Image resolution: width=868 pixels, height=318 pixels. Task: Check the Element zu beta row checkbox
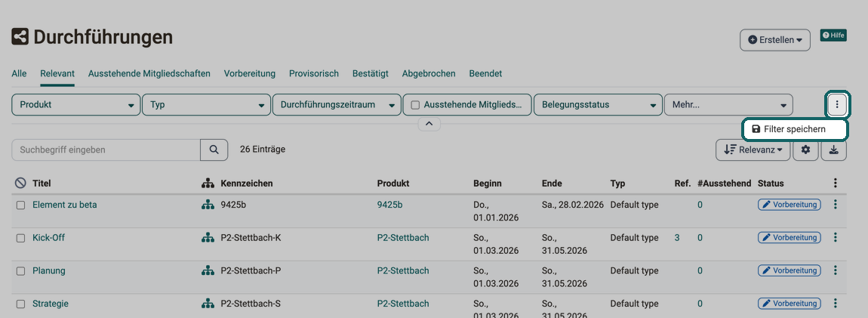click(x=20, y=205)
